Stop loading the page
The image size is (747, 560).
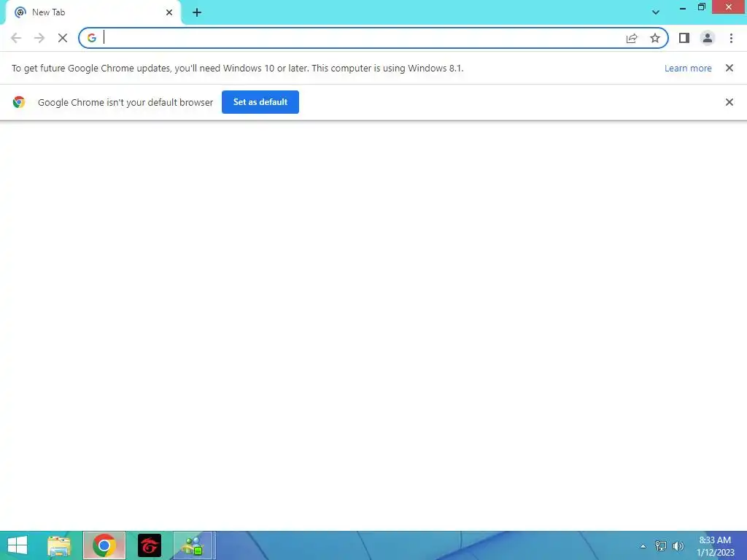pyautogui.click(x=63, y=38)
